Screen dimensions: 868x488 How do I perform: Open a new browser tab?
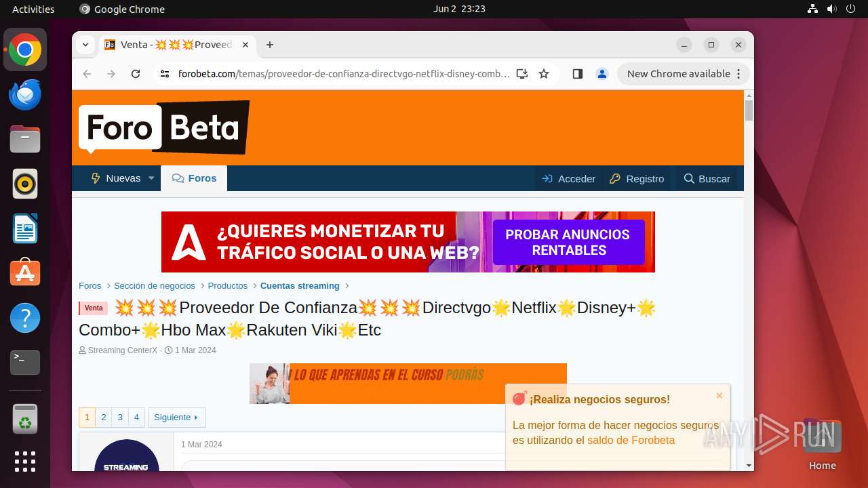270,45
